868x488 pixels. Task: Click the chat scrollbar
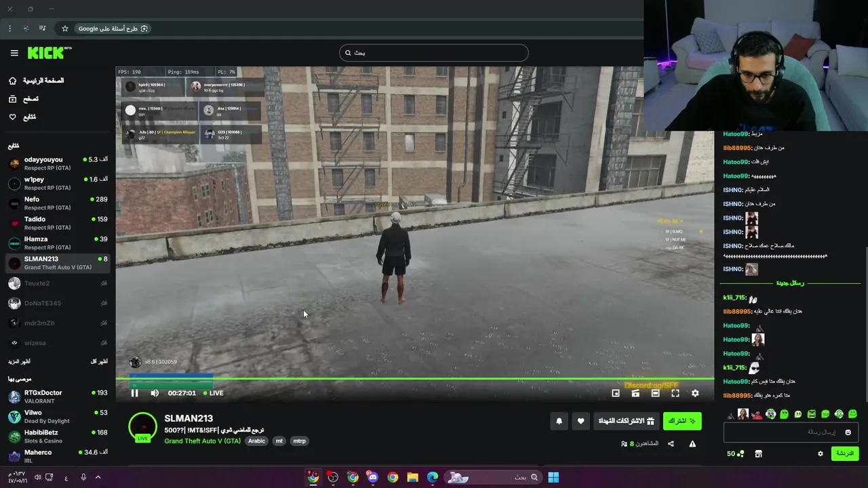click(x=865, y=325)
